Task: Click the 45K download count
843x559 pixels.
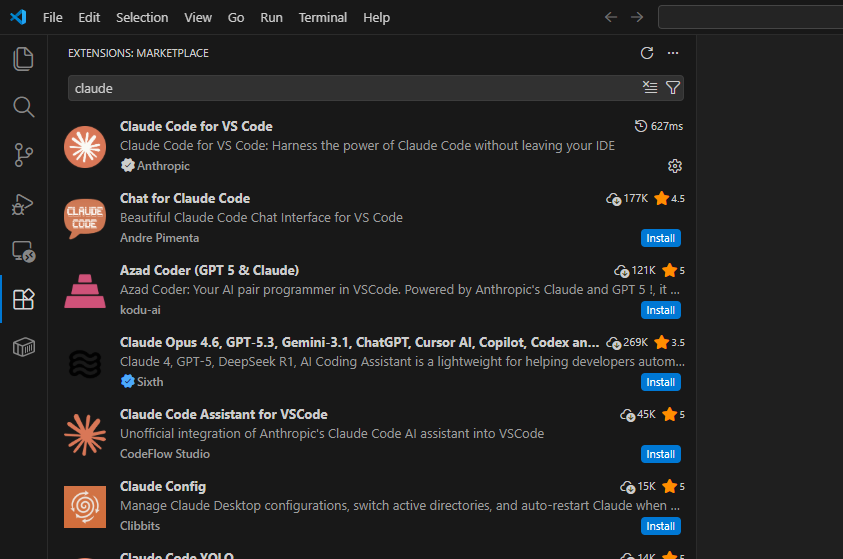Action: pyautogui.click(x=646, y=414)
